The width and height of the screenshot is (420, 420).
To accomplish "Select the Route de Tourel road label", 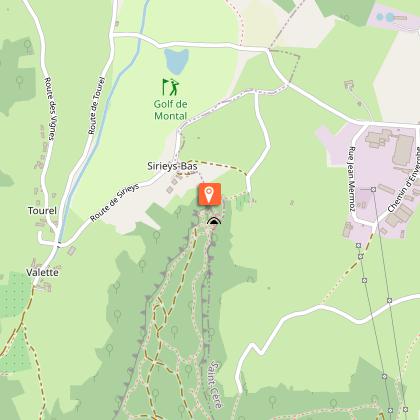I will click(x=97, y=106).
